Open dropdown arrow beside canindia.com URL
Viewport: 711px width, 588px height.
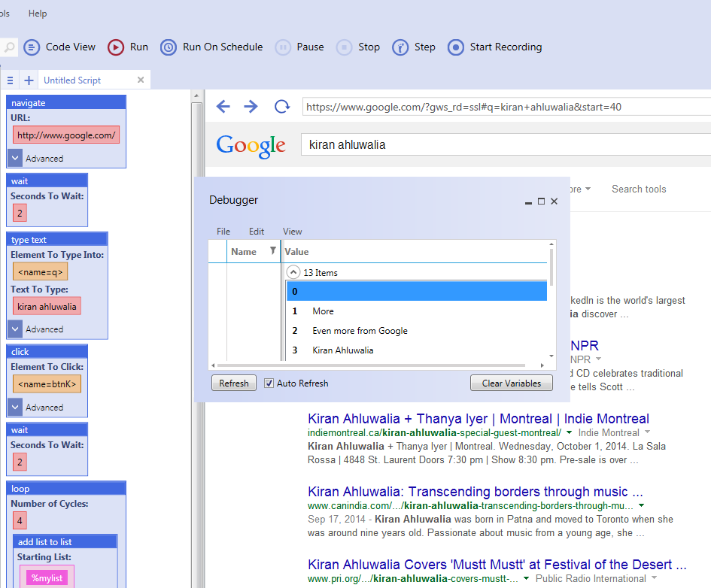[641, 505]
